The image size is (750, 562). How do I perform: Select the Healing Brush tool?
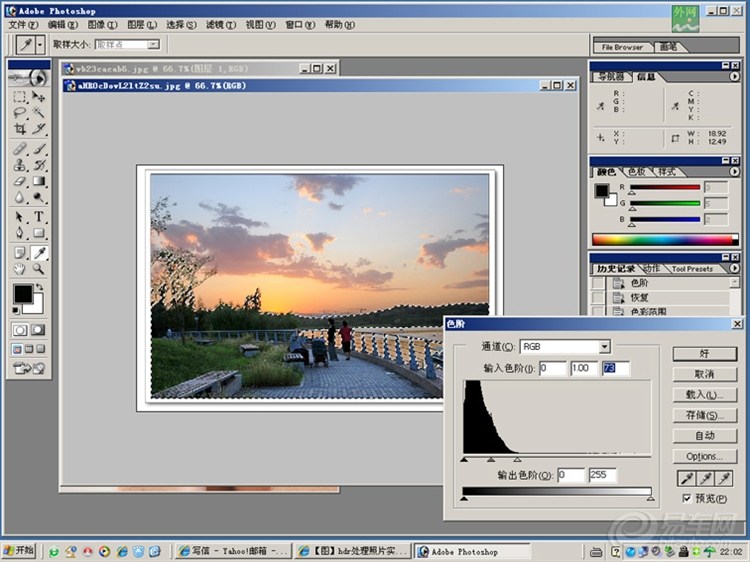[x=20, y=149]
